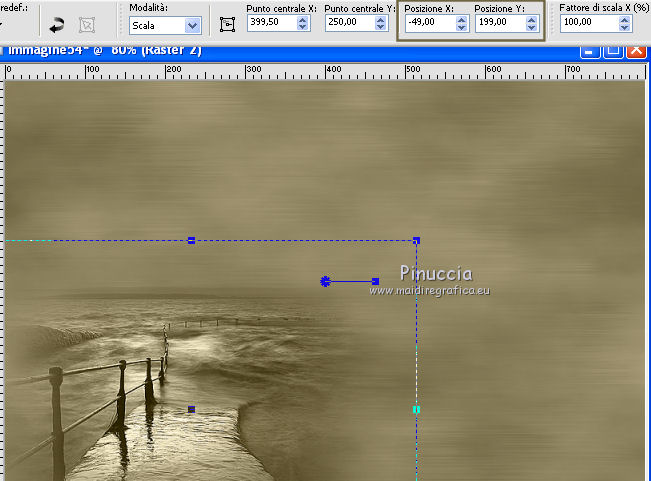Click the Punto centrale X field

tap(272, 22)
